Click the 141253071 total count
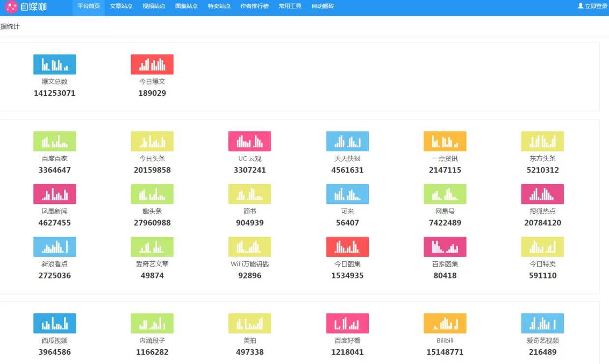609x364 pixels. (55, 93)
